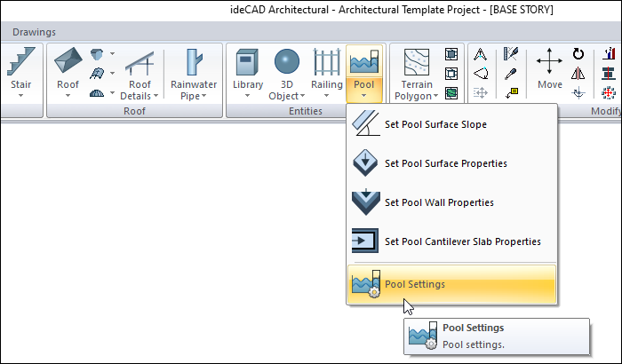Click the 3D Object sphere icon

coord(286,64)
